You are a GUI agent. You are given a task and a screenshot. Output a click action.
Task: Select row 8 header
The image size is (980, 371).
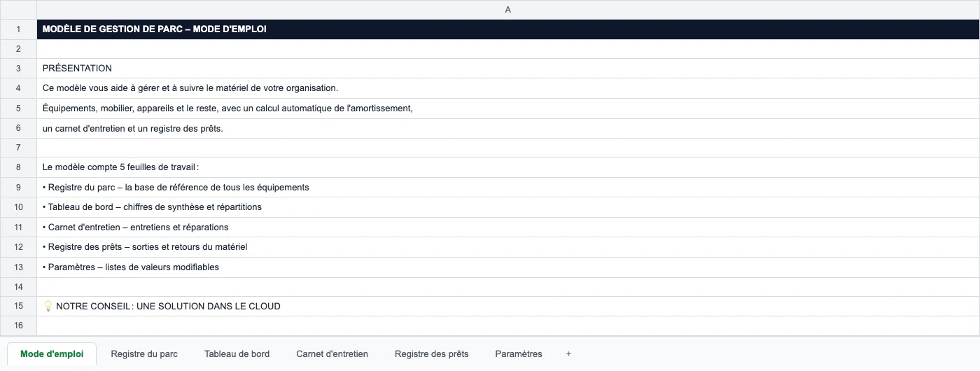coord(18,167)
